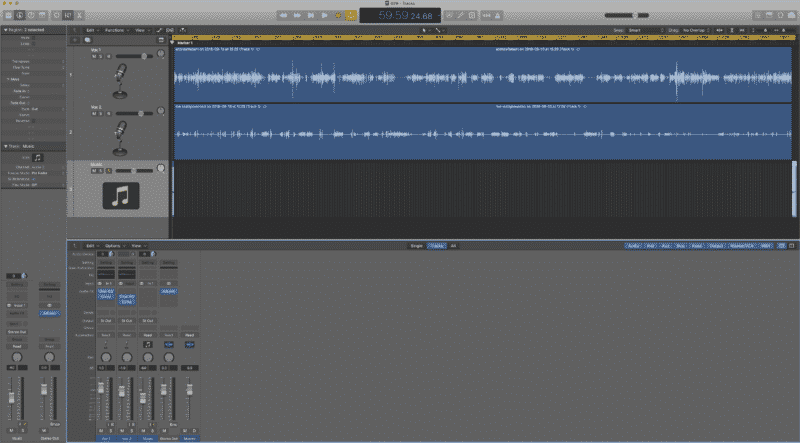The image size is (800, 443).
Task: Click Vox 2 pan knob in mixer
Action: (x=127, y=357)
